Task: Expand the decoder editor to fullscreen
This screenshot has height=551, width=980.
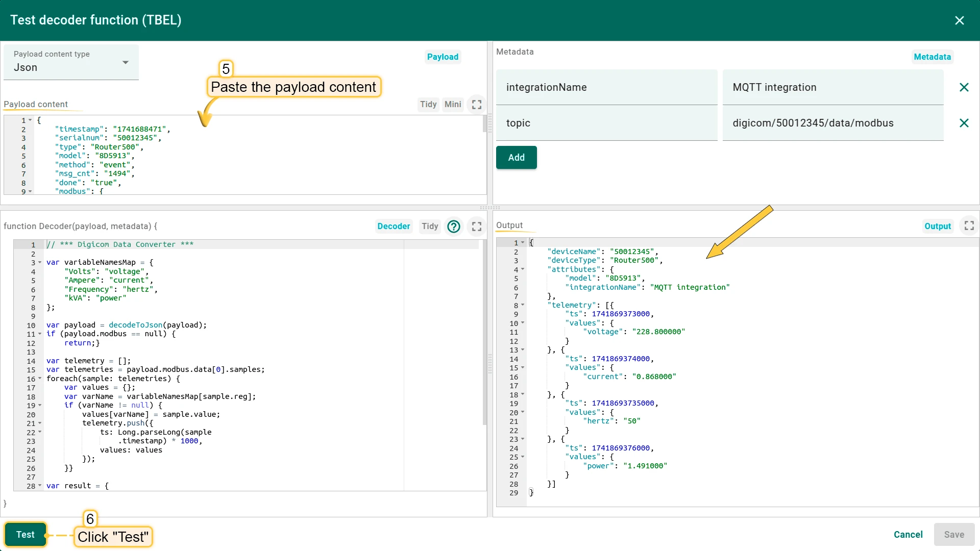Action: [x=477, y=226]
